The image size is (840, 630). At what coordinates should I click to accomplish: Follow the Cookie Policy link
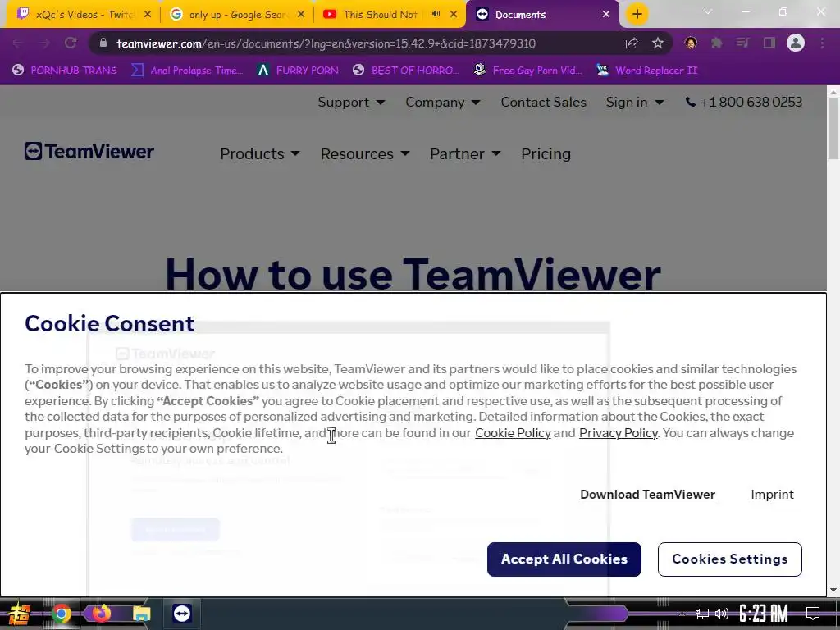click(513, 433)
